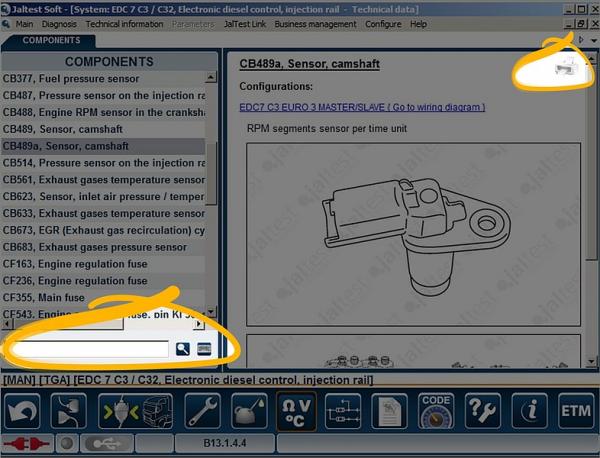Click the grey round status indicator
This screenshot has height=458, width=600.
[x=67, y=444]
